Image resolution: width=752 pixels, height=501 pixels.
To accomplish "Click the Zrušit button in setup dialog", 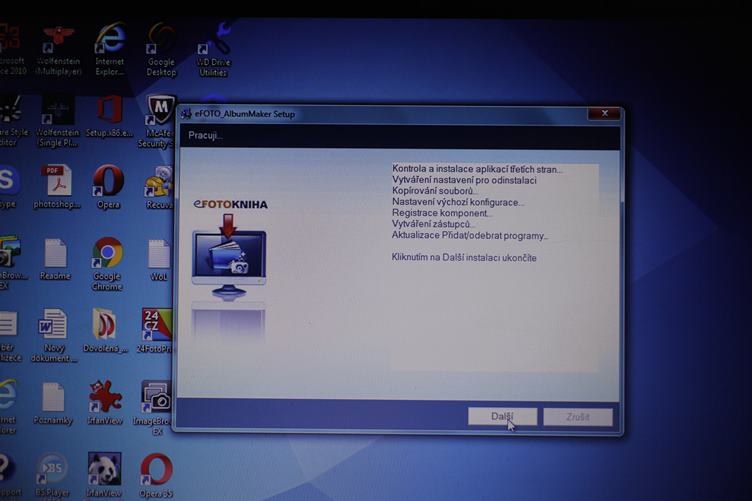I will 577,417.
